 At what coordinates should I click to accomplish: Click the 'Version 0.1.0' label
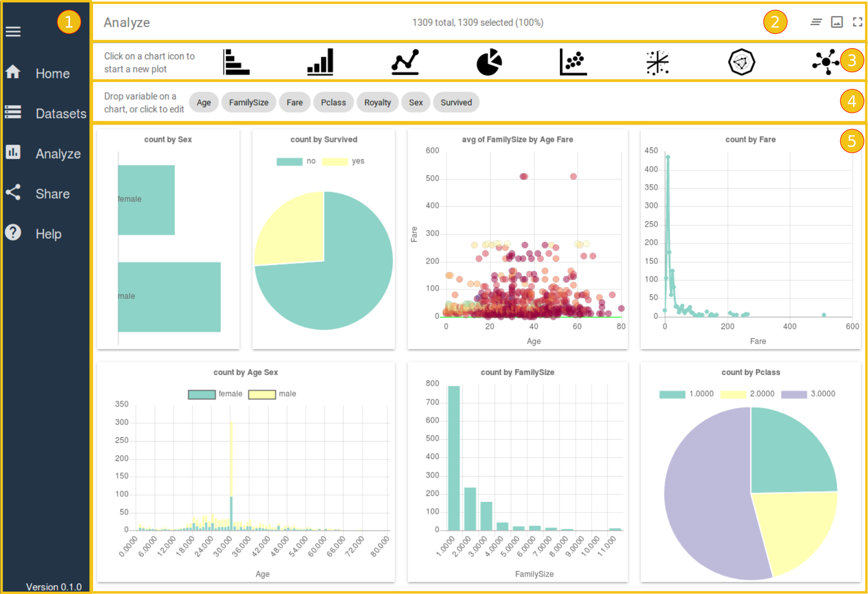point(53,587)
